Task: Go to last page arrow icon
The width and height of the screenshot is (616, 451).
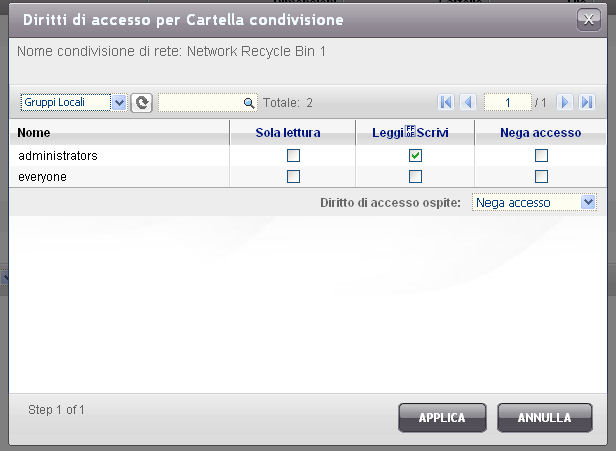Action: pos(587,102)
